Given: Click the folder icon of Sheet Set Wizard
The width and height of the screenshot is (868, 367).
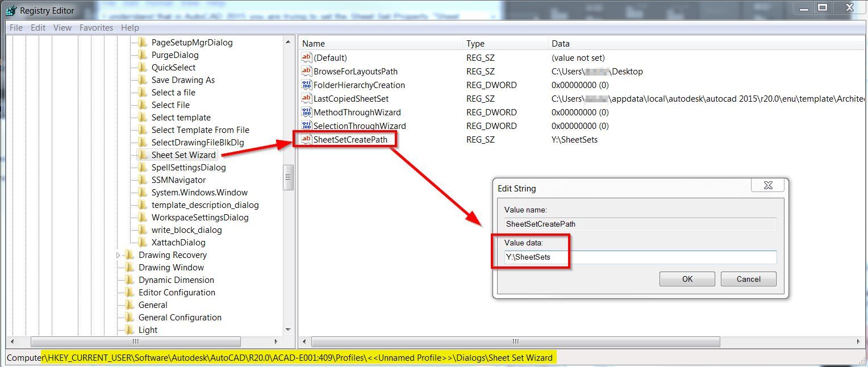Looking at the screenshot, I should point(143,155).
